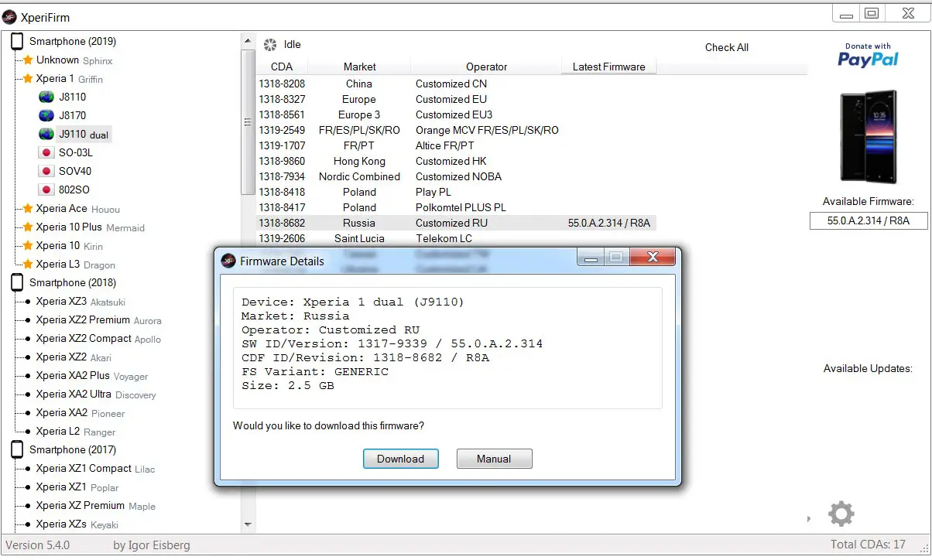The height and width of the screenshot is (560, 932).
Task: Click the star icon beside Unknown Sphinx
Action: tap(28, 60)
